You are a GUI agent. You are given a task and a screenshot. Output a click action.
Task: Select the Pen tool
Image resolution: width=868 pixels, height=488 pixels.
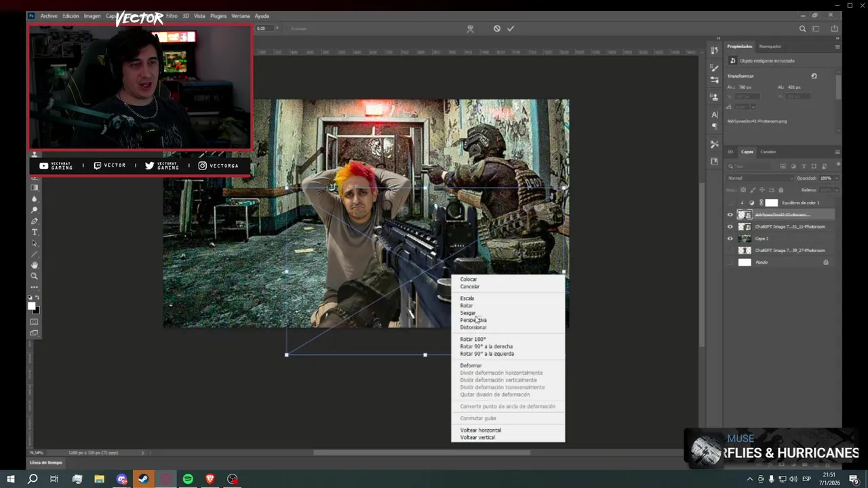(x=35, y=221)
